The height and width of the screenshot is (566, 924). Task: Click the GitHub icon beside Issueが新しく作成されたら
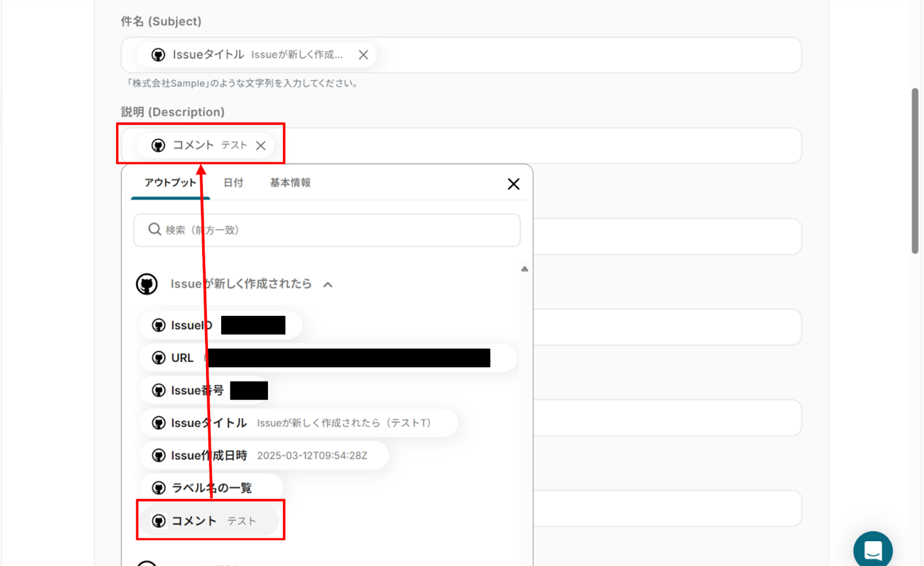click(147, 284)
